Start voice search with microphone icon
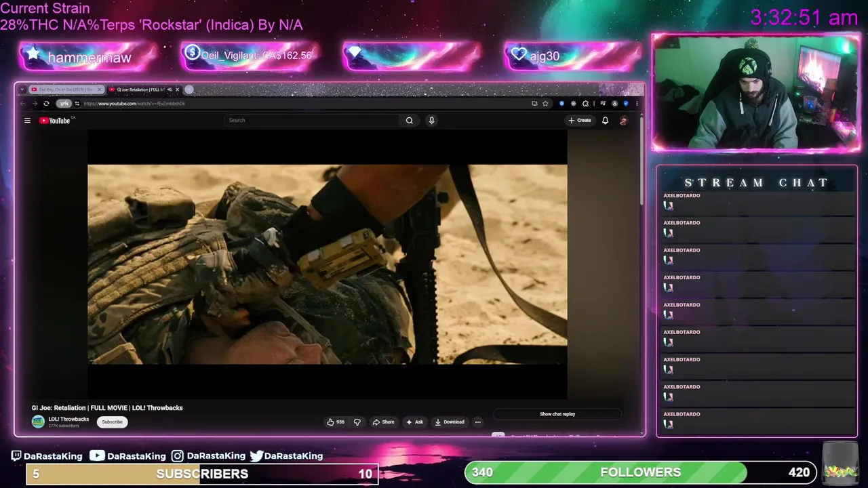 coord(431,121)
